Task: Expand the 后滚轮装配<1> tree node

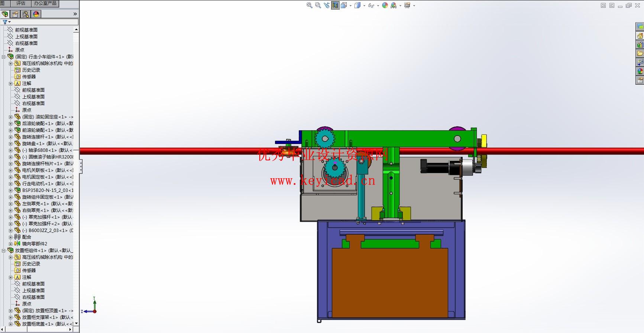Action: [x=11, y=124]
